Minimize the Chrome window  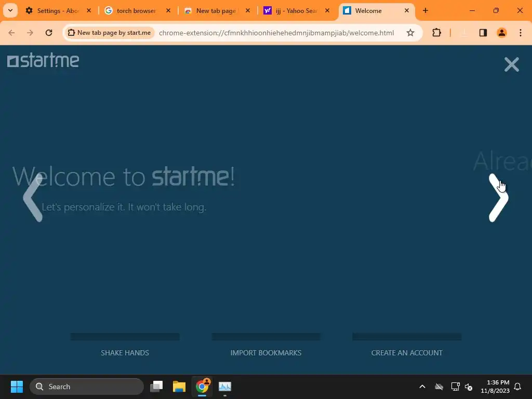[x=472, y=10]
